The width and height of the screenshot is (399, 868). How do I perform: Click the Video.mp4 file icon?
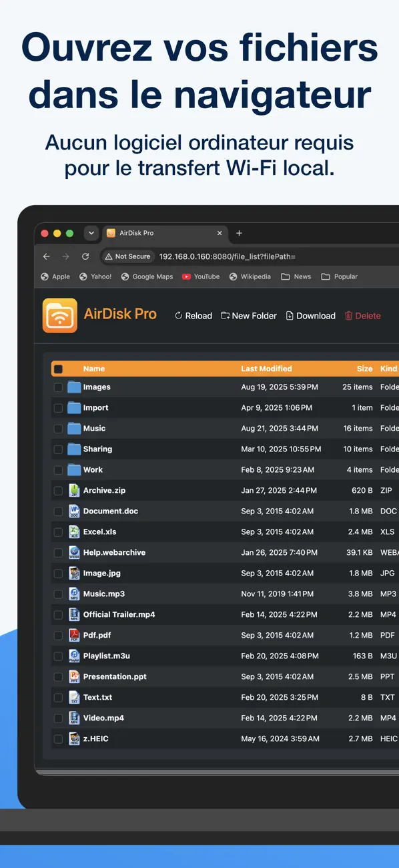pos(74,718)
